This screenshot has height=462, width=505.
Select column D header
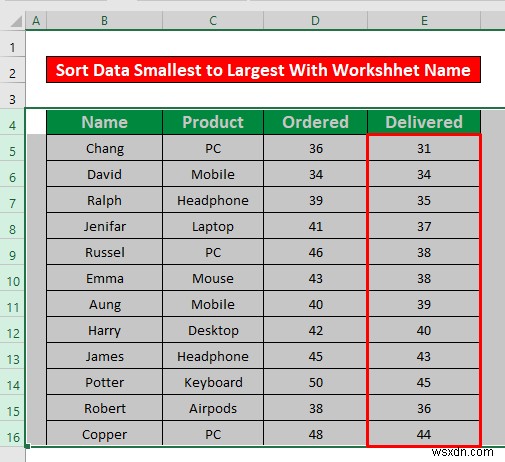pos(315,21)
